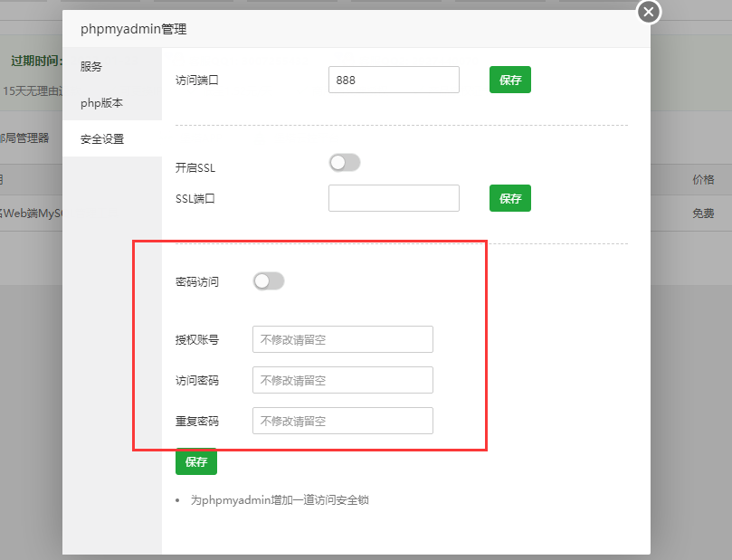
Task: Click the 授权账号 label
Action: pyautogui.click(x=197, y=340)
